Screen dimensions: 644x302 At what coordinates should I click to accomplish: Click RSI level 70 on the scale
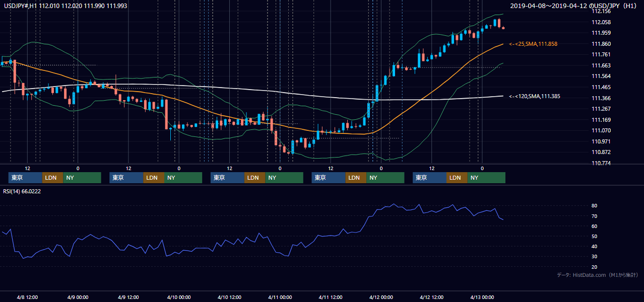coord(595,216)
